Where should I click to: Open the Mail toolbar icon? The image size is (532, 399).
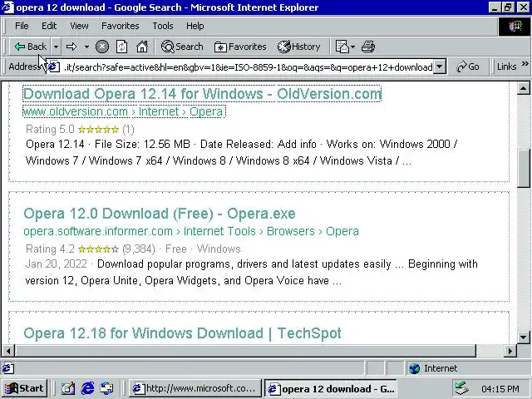[345, 47]
